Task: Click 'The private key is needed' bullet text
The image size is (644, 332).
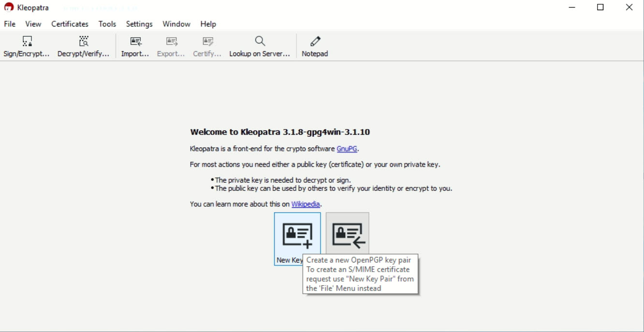Action: (283, 180)
